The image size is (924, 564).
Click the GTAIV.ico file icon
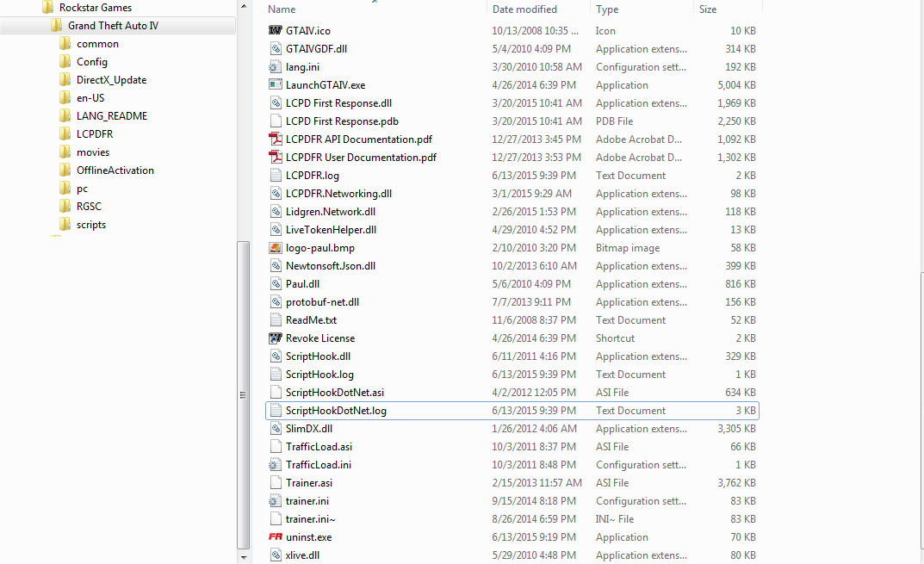(276, 30)
